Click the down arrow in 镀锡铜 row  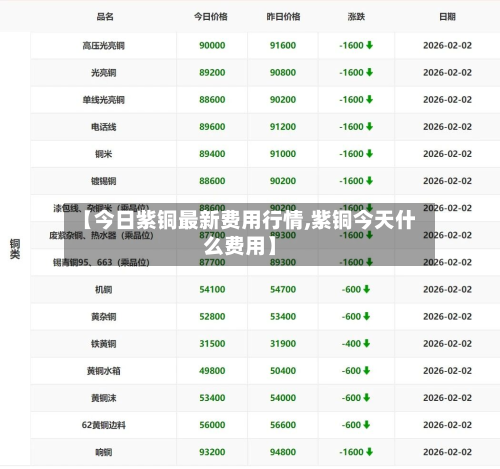tap(369, 180)
